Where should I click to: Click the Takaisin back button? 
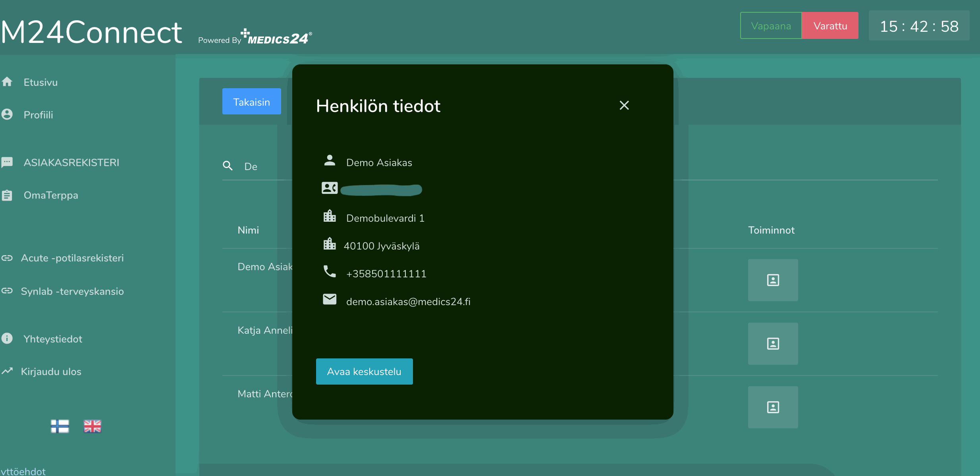(252, 102)
